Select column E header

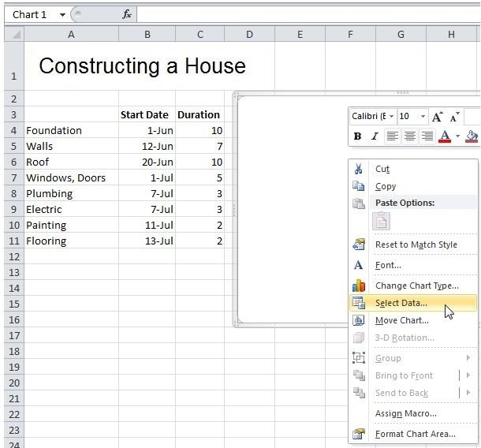pyautogui.click(x=300, y=34)
